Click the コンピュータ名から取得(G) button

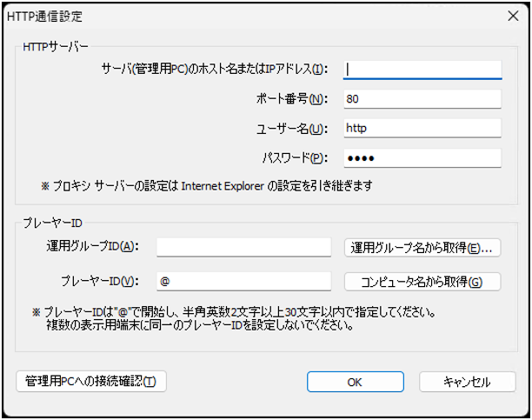(x=422, y=282)
